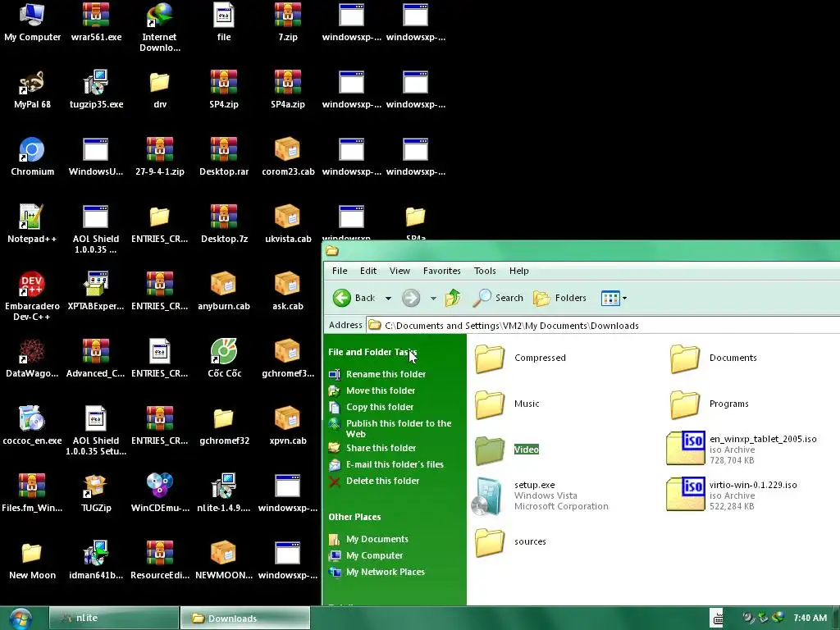Select WinCDEmu installer desktop icon
This screenshot has width=840, height=630.
pos(160,492)
